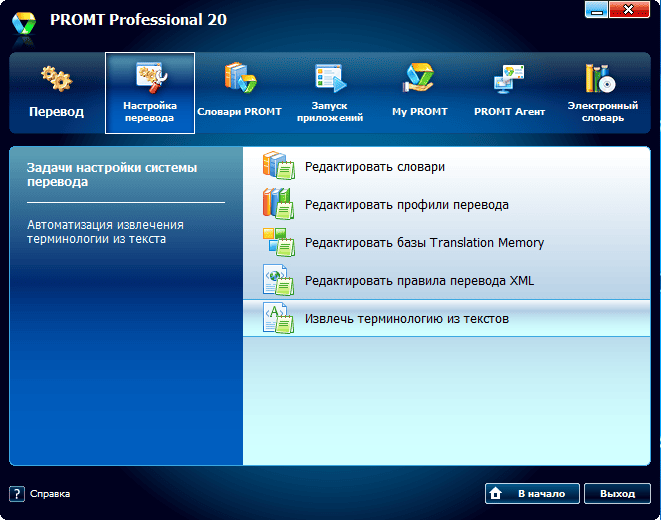Open the PROMT Агент monitor icon

pyautogui.click(x=509, y=79)
